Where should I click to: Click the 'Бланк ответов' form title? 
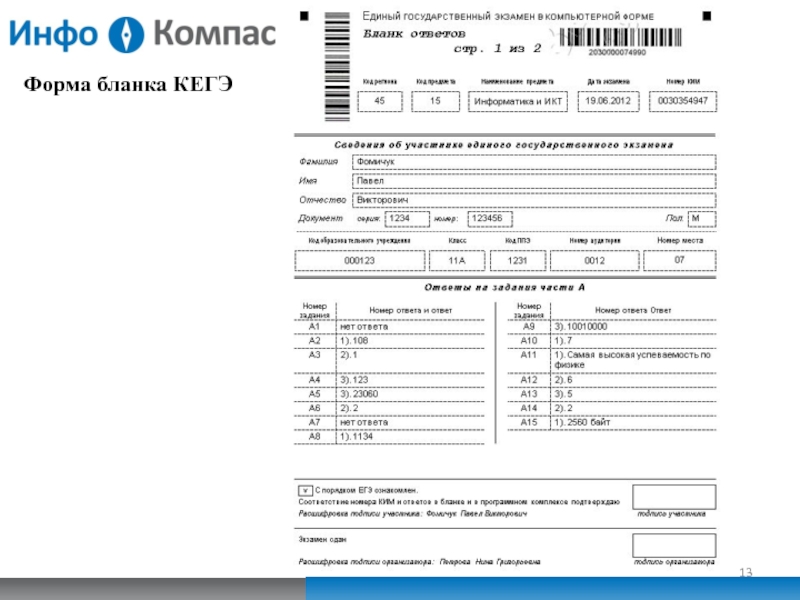(x=414, y=34)
